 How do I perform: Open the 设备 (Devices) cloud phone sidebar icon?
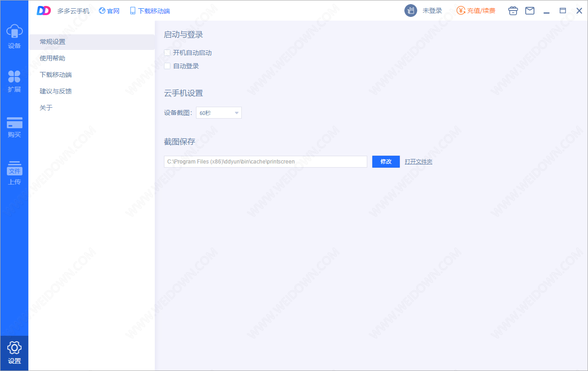point(14,37)
